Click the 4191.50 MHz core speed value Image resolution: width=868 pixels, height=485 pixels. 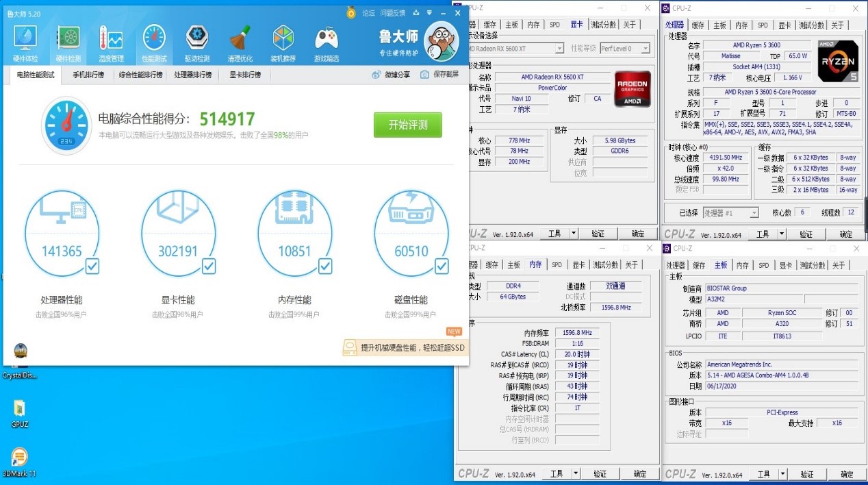coord(726,158)
